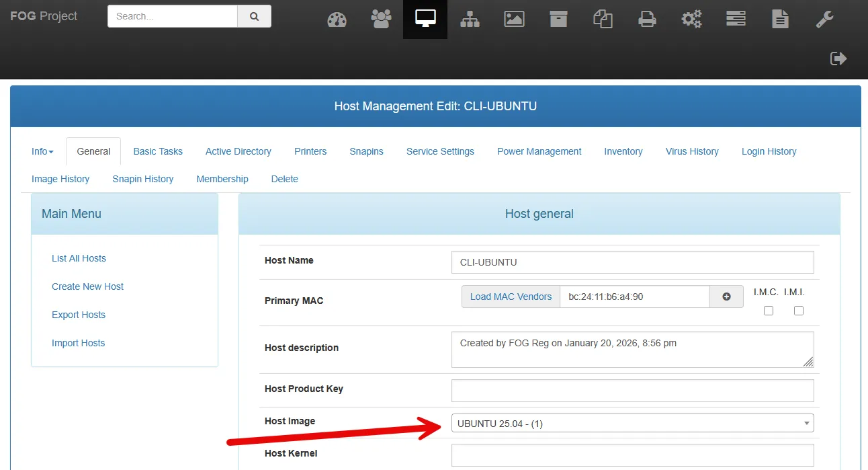Screen dimensions: 868x470
Task: Open the Tasks list icon
Action: pos(736,19)
